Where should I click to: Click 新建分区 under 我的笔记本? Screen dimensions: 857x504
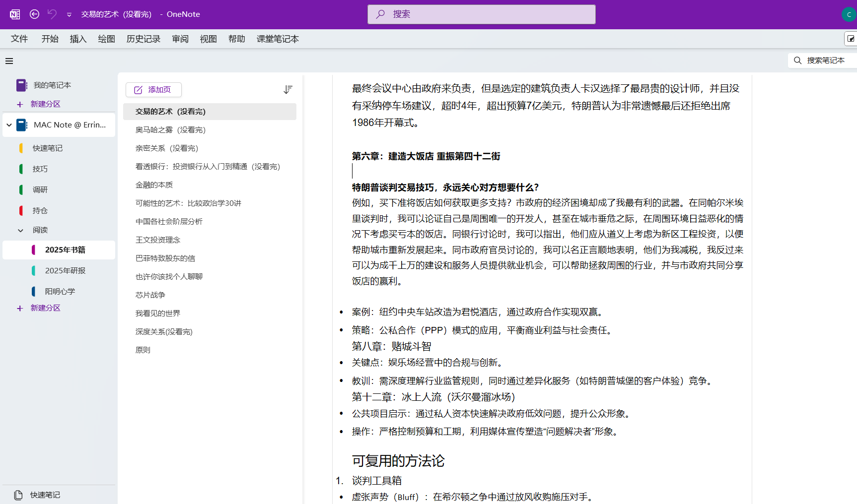pyautogui.click(x=45, y=104)
